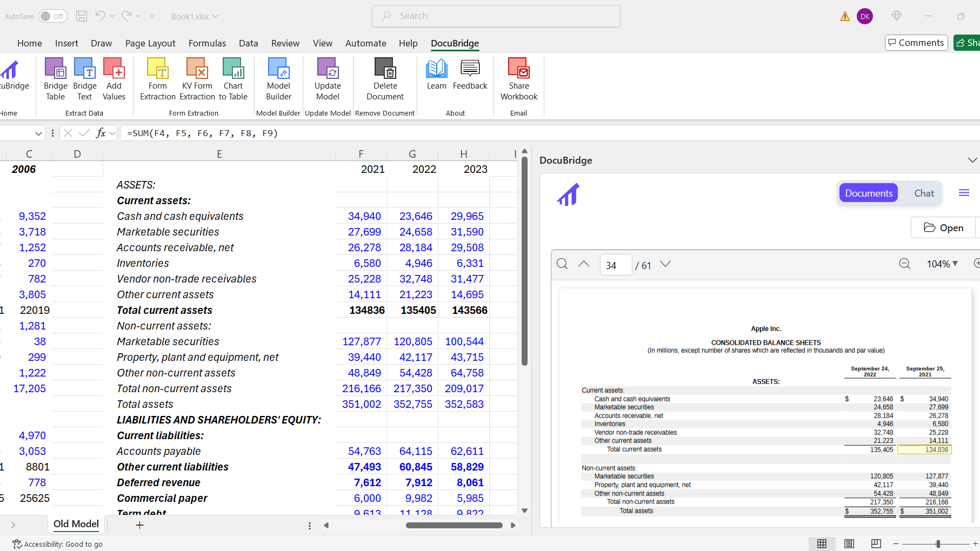Viewport: 980px width, 551px height.
Task: Select the Old Model sheet tab
Action: 76,524
